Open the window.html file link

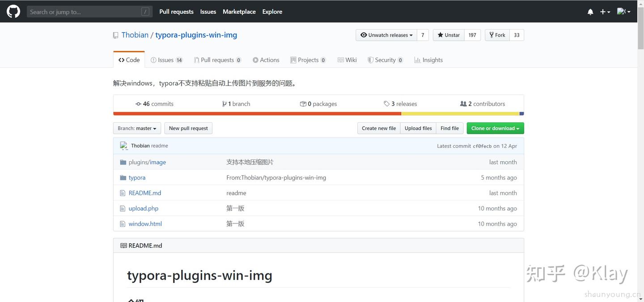[145, 224]
